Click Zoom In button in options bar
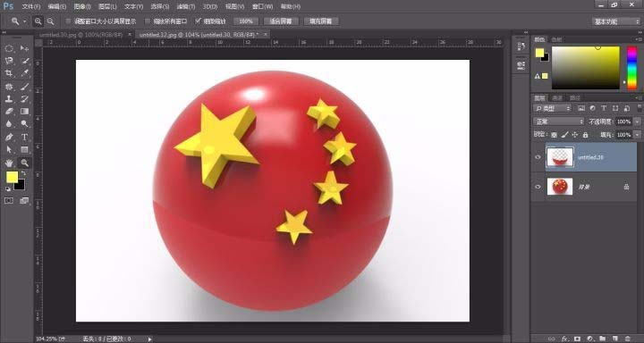Image resolution: width=644 pixels, height=343 pixels. (38, 21)
